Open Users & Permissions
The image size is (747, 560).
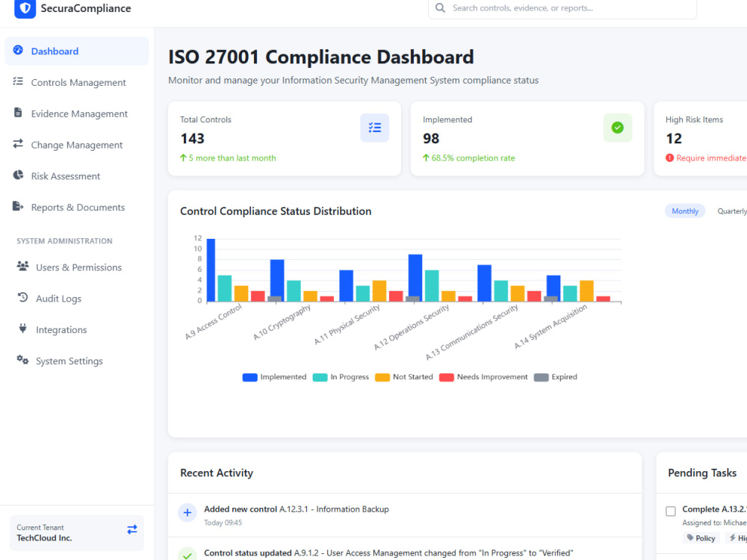[x=77, y=267]
